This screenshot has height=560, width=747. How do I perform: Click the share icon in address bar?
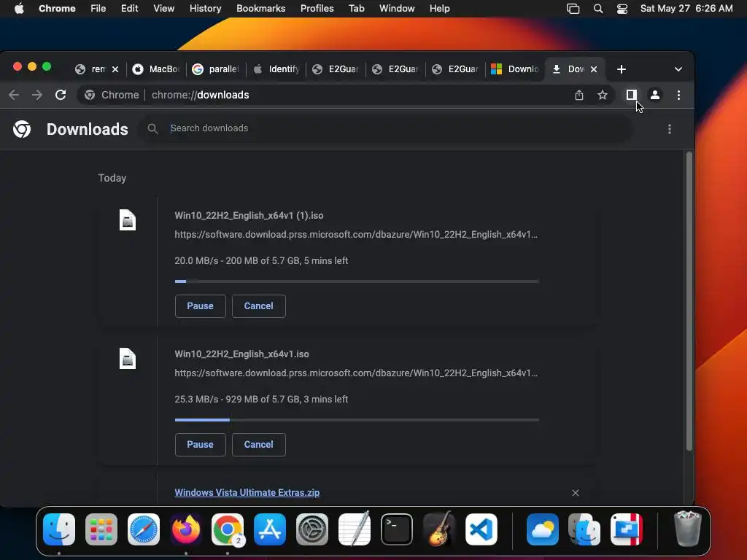(x=578, y=96)
